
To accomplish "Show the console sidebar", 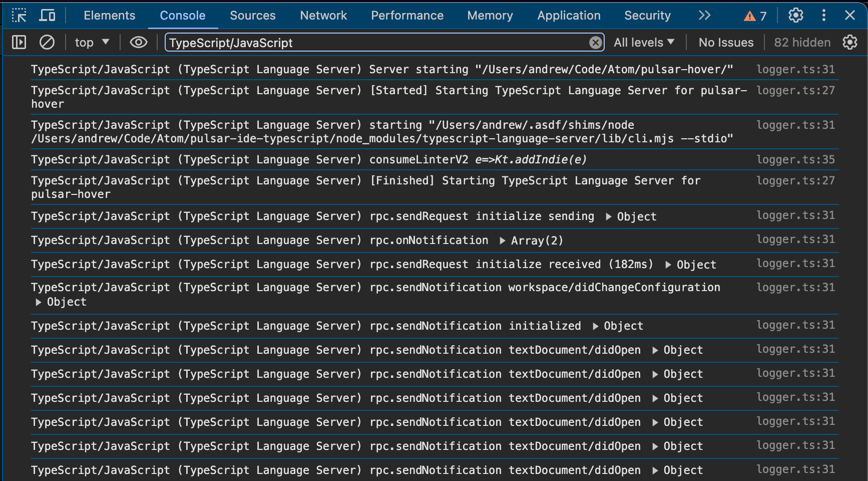I will tap(19, 42).
